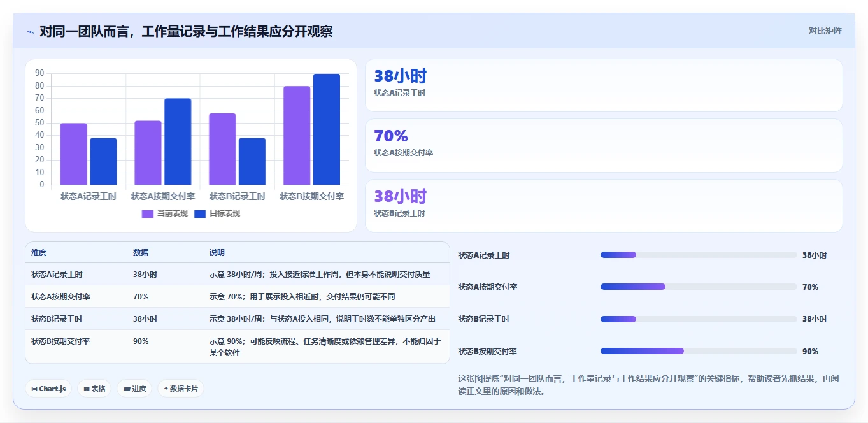This screenshot has height=423, width=868.
Task: Click the 状态A记录工时 x-axis label in chart
Action: [x=89, y=196]
